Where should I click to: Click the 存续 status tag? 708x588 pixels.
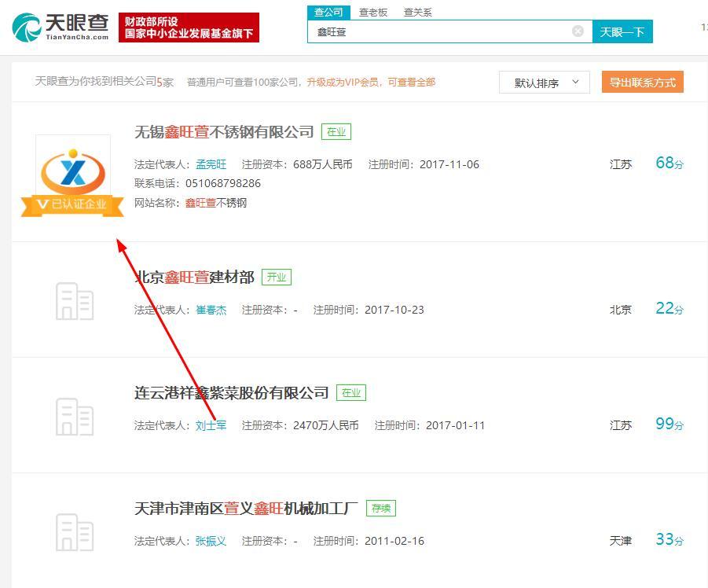pos(380,509)
